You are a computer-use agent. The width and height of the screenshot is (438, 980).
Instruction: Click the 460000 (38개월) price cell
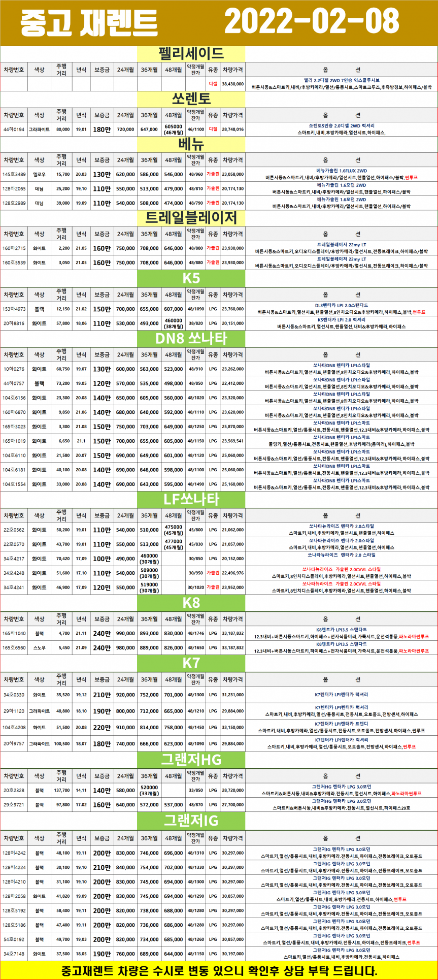tap(173, 323)
